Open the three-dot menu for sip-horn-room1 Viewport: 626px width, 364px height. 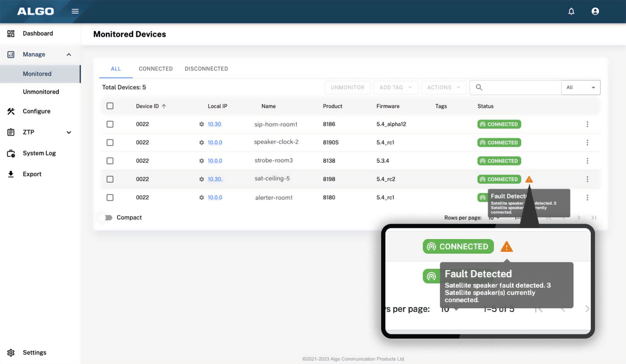click(587, 124)
